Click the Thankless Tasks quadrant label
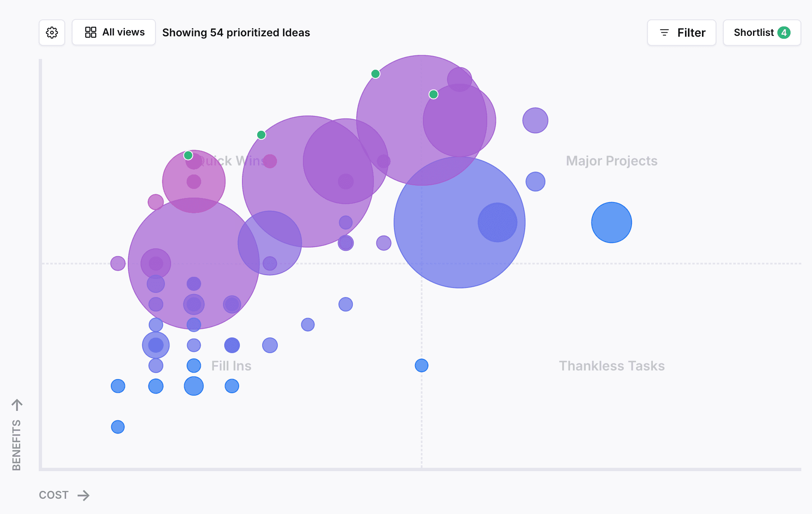Image resolution: width=812 pixels, height=514 pixels. click(x=612, y=366)
